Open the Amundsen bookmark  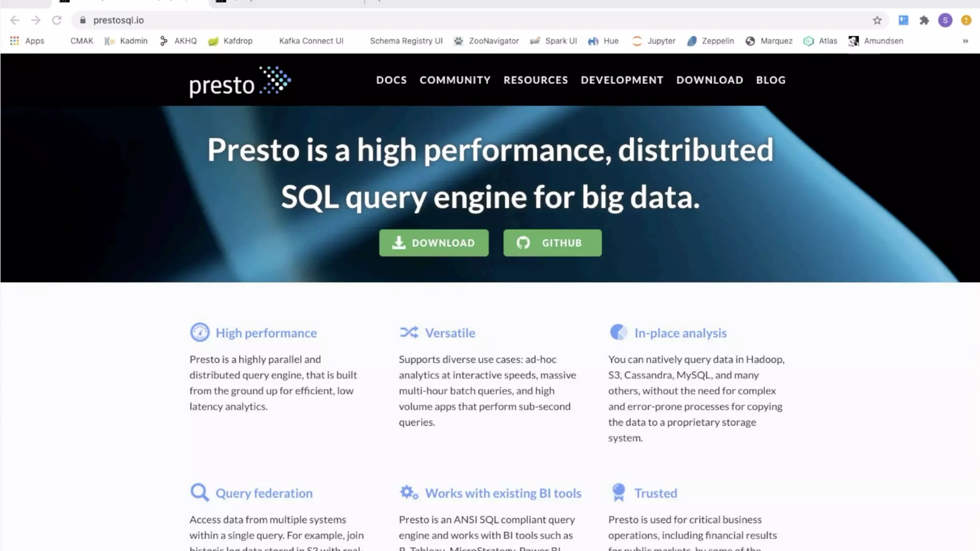tap(876, 41)
